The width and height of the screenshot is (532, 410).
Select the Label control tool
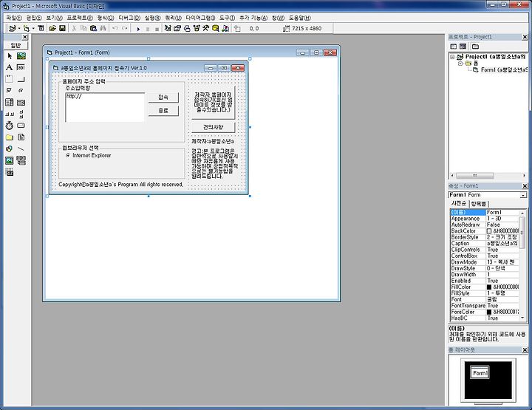pyautogui.click(x=10, y=67)
